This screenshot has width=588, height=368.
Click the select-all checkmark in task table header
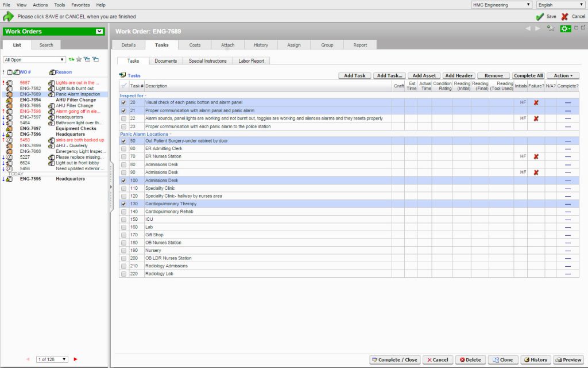point(124,86)
